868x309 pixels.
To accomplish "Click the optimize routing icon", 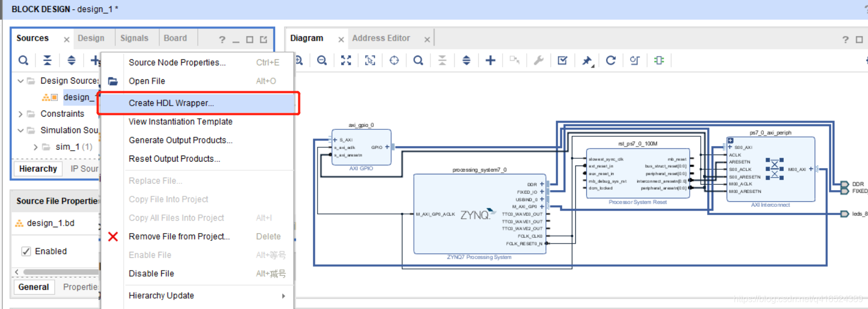I will [x=635, y=60].
